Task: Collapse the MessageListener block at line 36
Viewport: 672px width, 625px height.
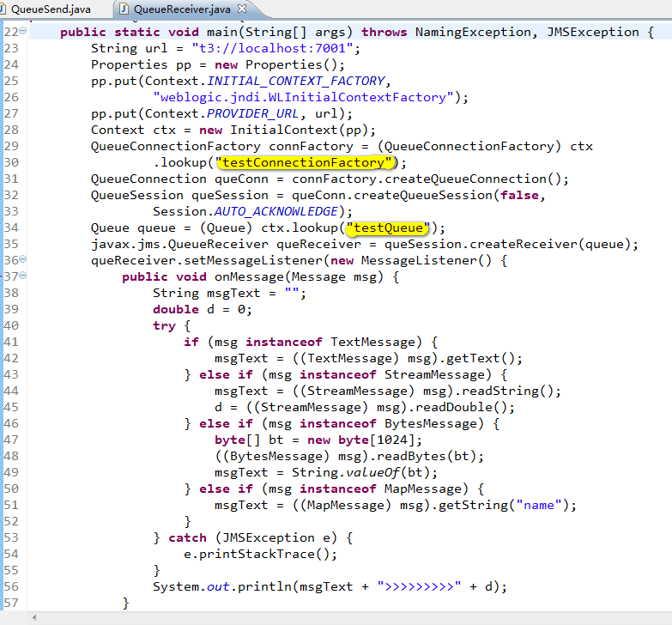Action: click(x=23, y=260)
